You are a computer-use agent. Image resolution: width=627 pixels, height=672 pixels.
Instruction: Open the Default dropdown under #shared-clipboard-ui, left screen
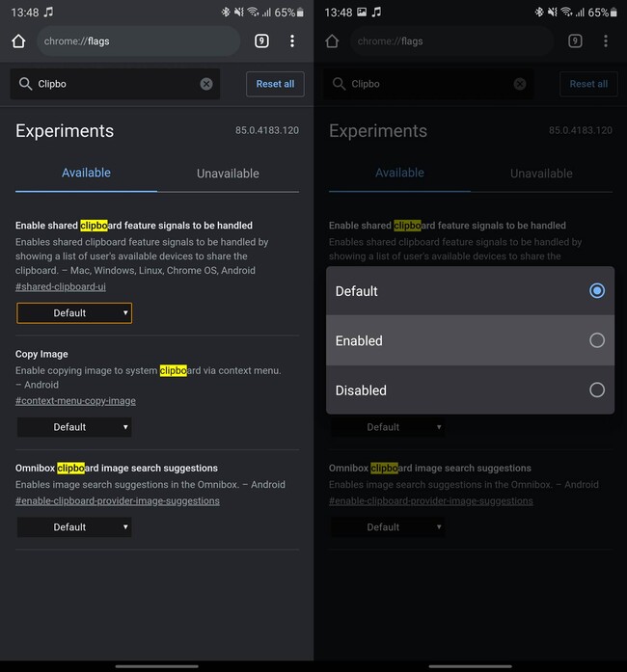pyautogui.click(x=74, y=313)
